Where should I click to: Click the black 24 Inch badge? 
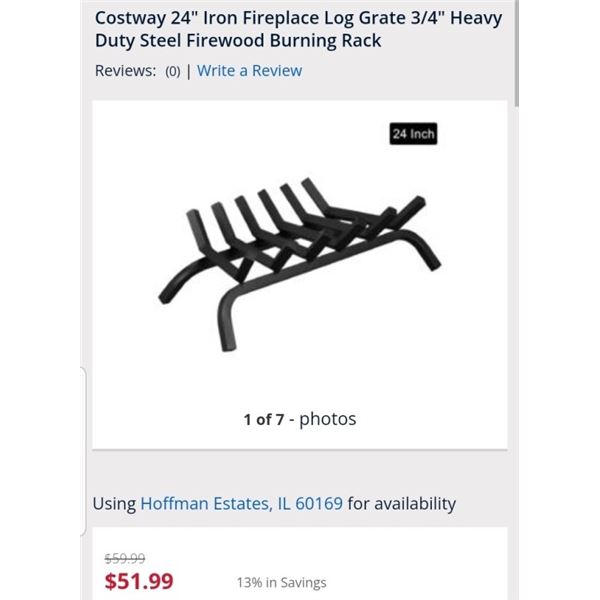coord(413,134)
